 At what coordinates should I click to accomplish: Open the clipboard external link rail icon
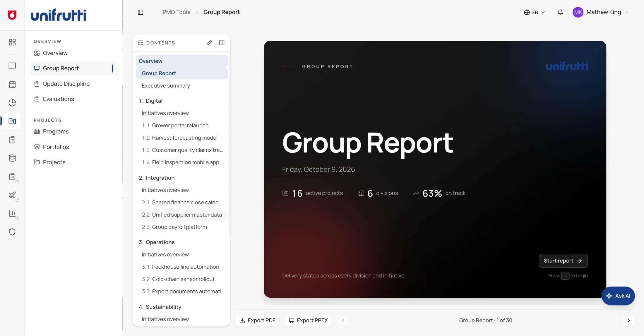tap(13, 176)
